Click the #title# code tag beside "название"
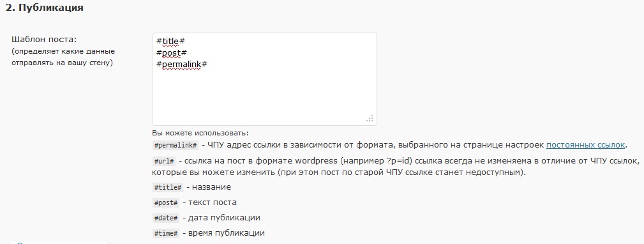644x244 pixels. click(x=168, y=187)
